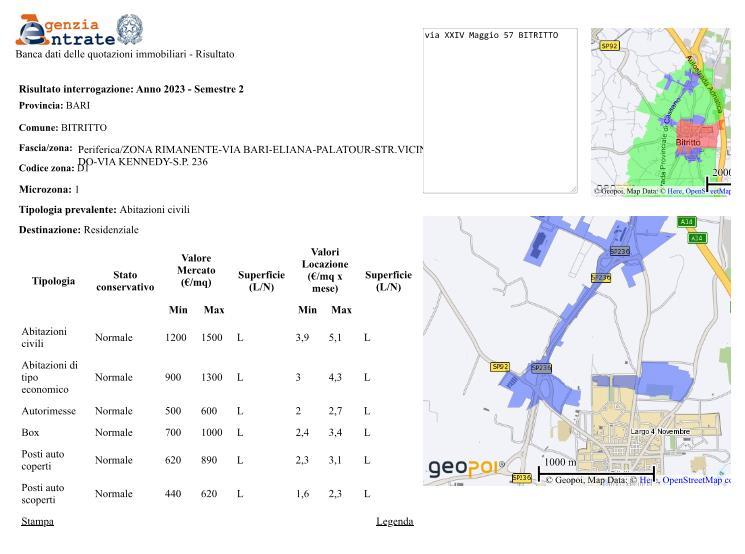Screen dimensions: 745x554
Task: Click the 'Autorimesse' row label
Action: coord(48,411)
